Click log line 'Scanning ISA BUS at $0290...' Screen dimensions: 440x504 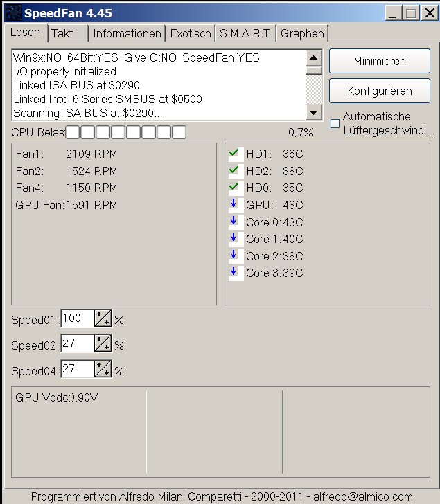pos(87,113)
